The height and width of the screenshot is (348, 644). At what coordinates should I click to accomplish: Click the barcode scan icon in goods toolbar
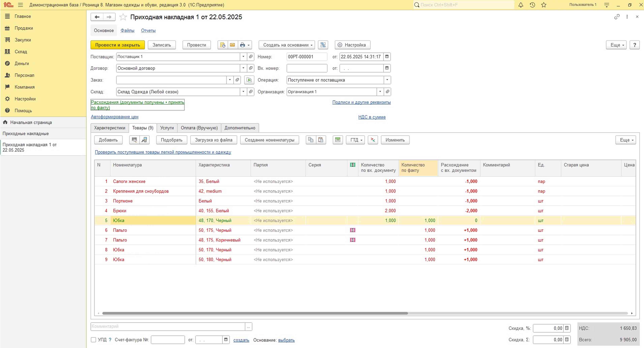(x=134, y=140)
